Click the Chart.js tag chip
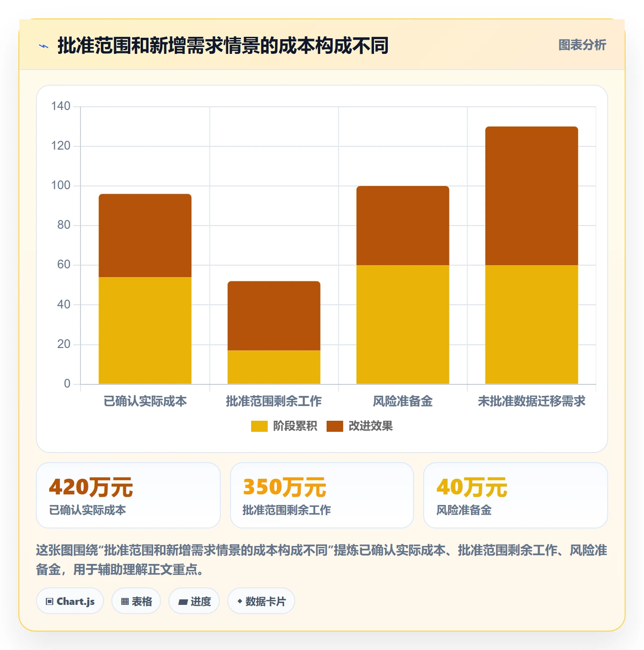The height and width of the screenshot is (650, 644). point(70,601)
